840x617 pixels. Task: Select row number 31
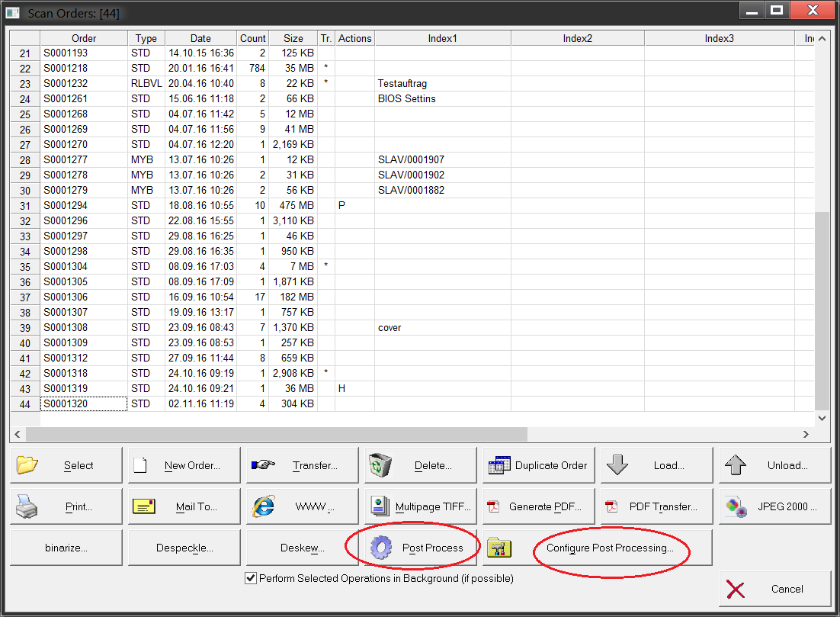pyautogui.click(x=24, y=206)
